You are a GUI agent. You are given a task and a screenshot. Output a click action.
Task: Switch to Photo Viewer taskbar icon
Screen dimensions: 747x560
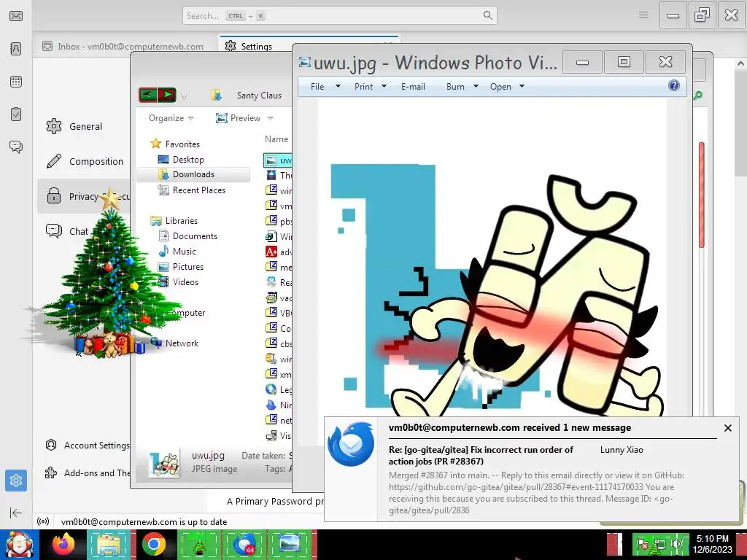click(x=290, y=544)
